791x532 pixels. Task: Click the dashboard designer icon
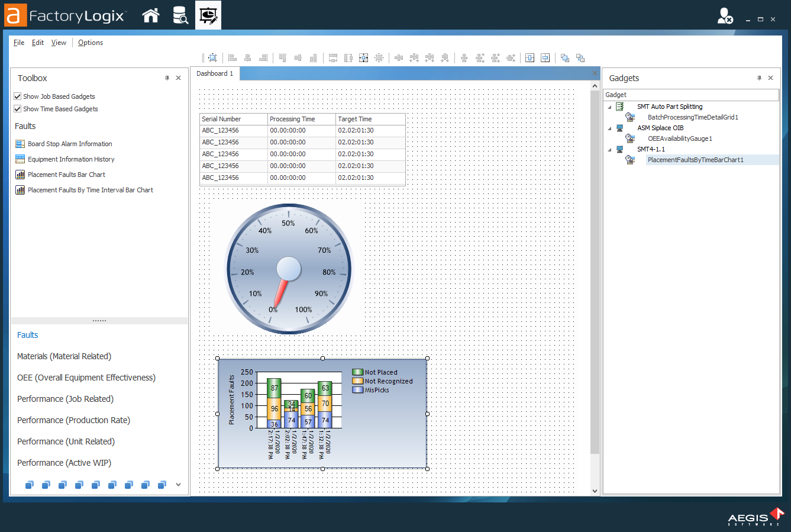pos(208,15)
